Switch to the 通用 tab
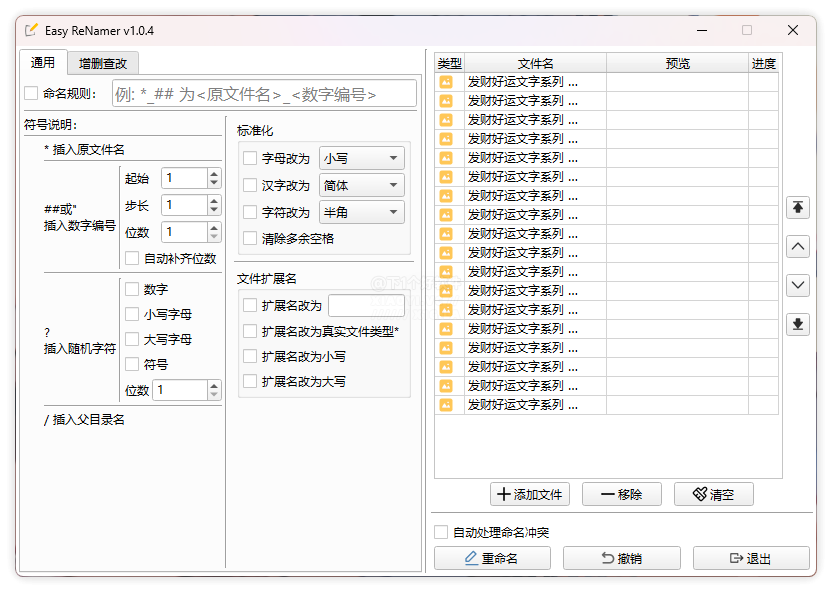 (43, 63)
